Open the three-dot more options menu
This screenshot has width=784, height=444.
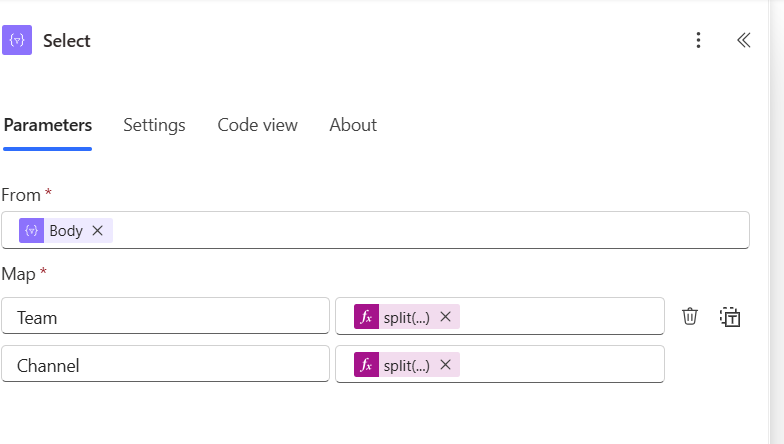(698, 41)
